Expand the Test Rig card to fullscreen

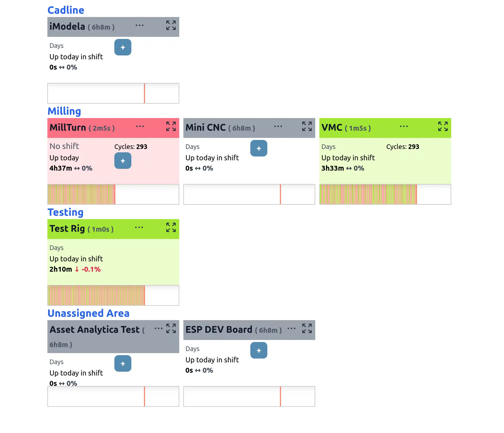[171, 228]
